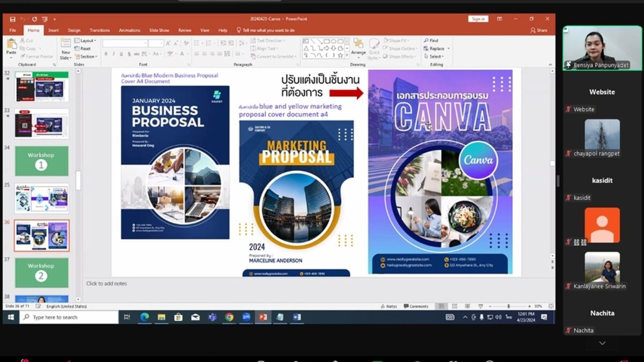Open File Explorer from taskbar
The image size is (644, 362).
coord(161,317)
